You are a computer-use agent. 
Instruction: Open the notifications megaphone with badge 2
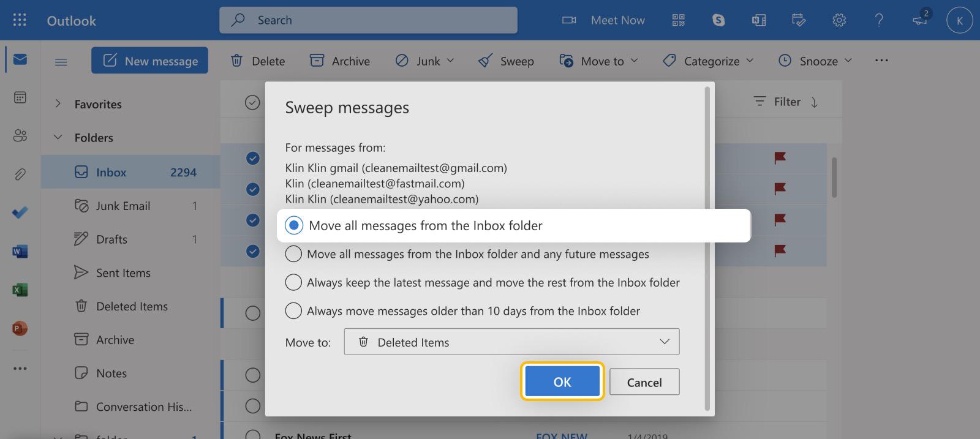pos(920,19)
